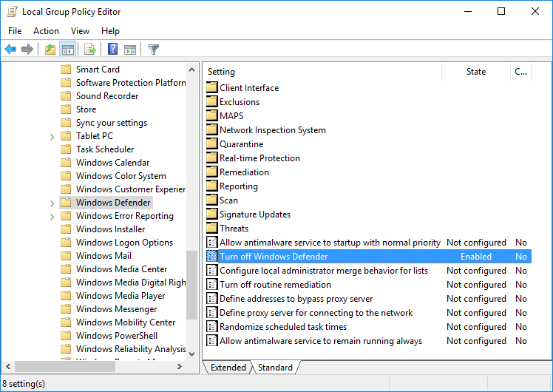Click the Client Interface folder icon
The height and width of the screenshot is (392, 553).
point(212,87)
